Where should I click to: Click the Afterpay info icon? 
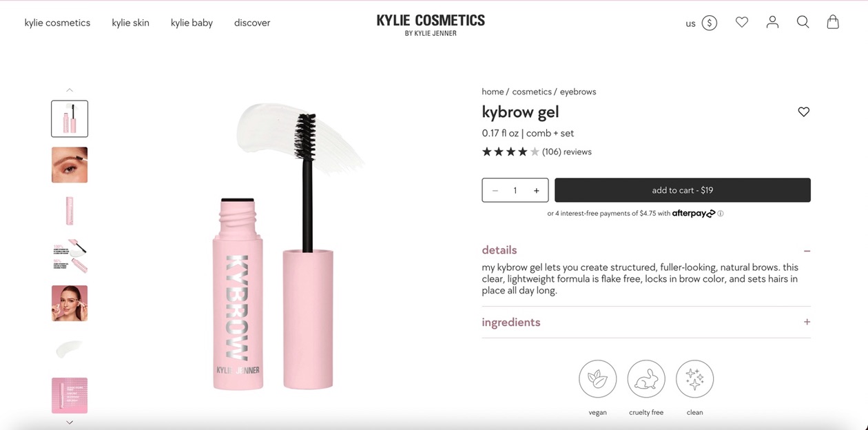coord(721,214)
